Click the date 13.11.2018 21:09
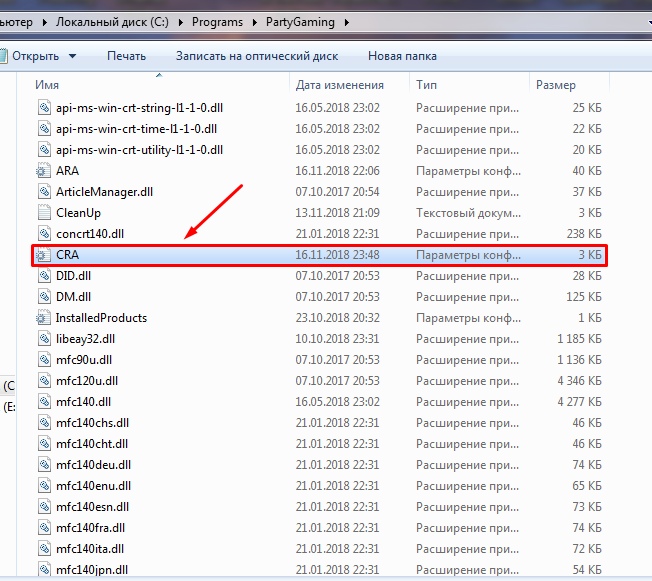Viewport: 652px width, 581px height. pos(337,213)
